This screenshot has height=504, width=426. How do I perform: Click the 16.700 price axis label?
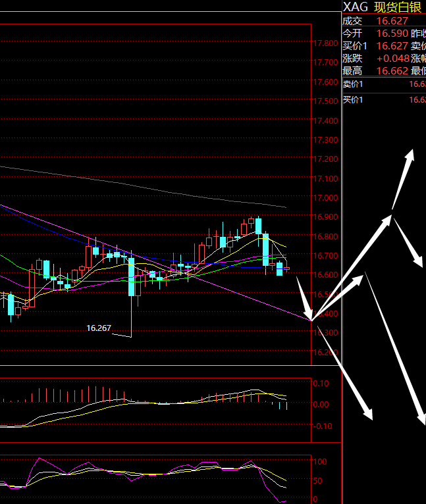(x=325, y=255)
